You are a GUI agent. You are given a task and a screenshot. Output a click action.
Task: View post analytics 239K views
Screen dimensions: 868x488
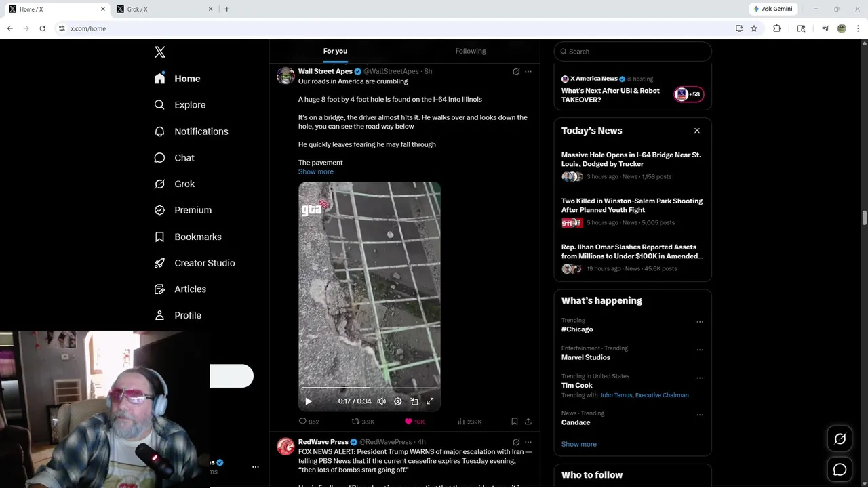coord(469,422)
